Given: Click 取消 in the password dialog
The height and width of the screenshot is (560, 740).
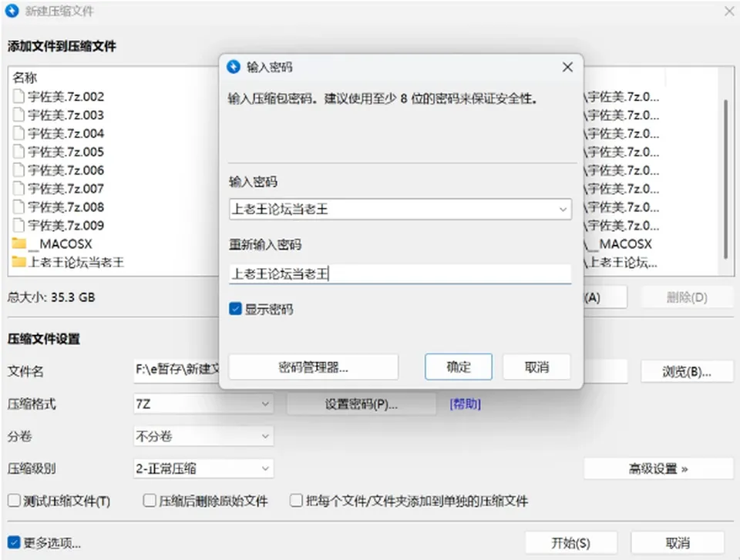Looking at the screenshot, I should [x=536, y=367].
